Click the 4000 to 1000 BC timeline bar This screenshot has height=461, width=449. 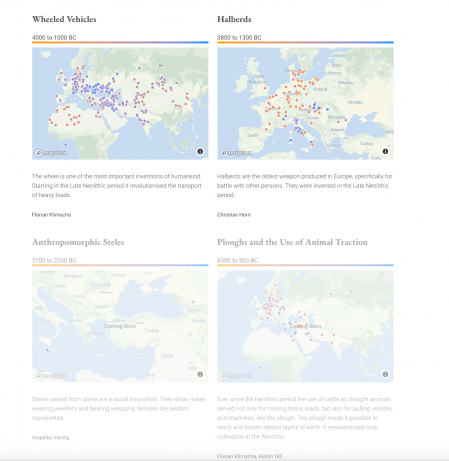120,42
